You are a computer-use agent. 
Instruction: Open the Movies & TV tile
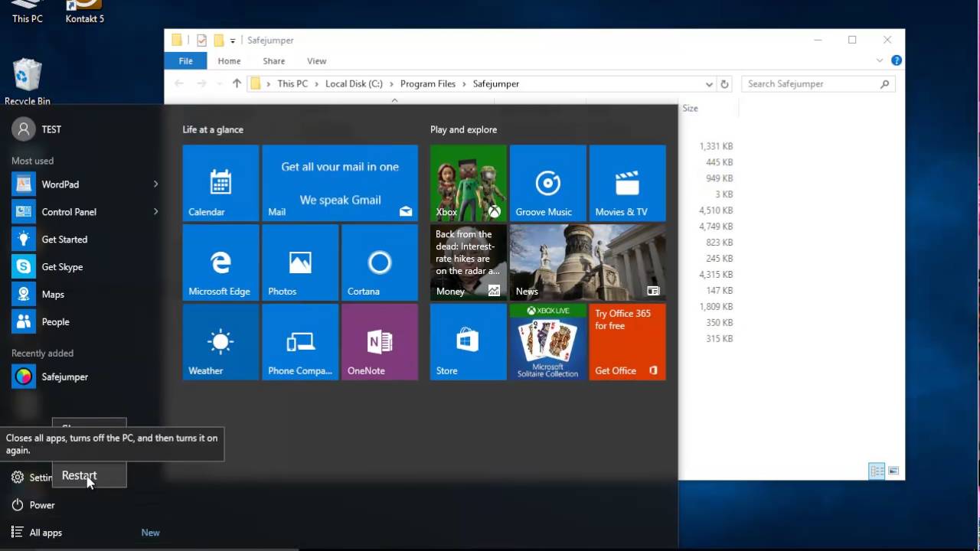(x=627, y=183)
